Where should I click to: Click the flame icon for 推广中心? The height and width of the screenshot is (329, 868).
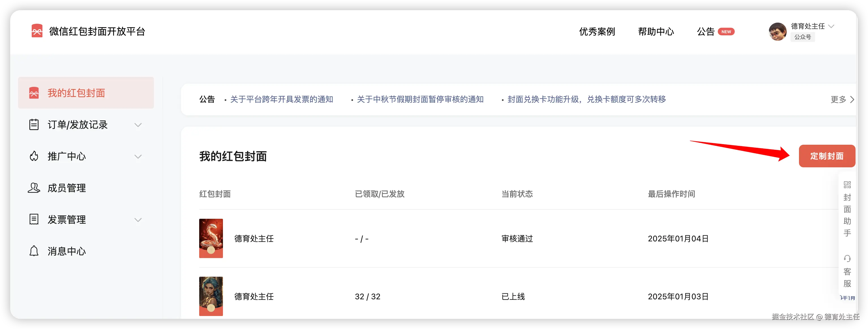tap(34, 156)
